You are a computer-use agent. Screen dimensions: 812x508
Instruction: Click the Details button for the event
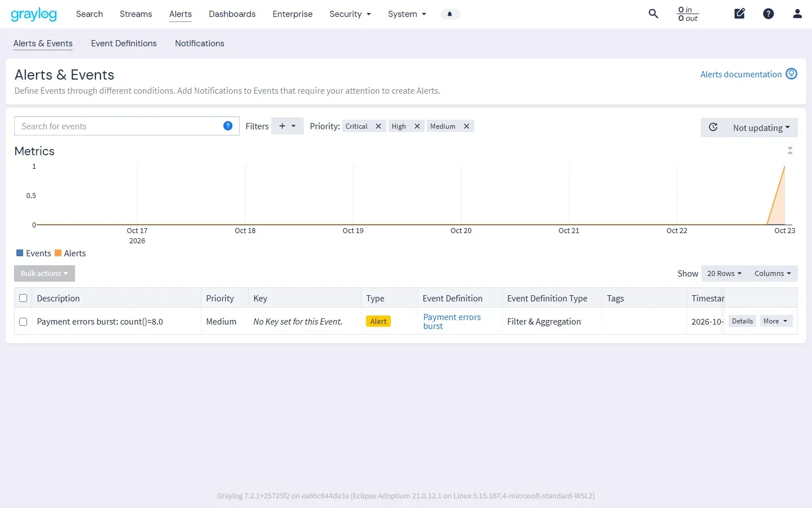click(x=742, y=321)
